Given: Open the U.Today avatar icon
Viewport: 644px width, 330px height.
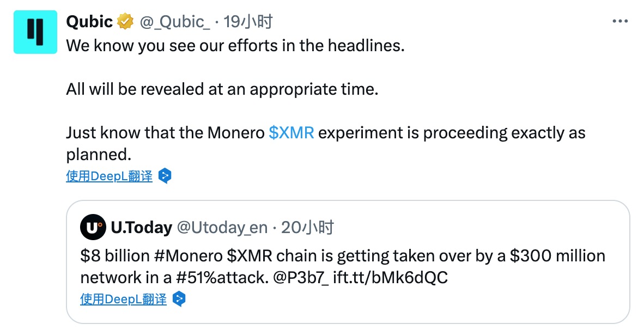Looking at the screenshot, I should coord(93,227).
